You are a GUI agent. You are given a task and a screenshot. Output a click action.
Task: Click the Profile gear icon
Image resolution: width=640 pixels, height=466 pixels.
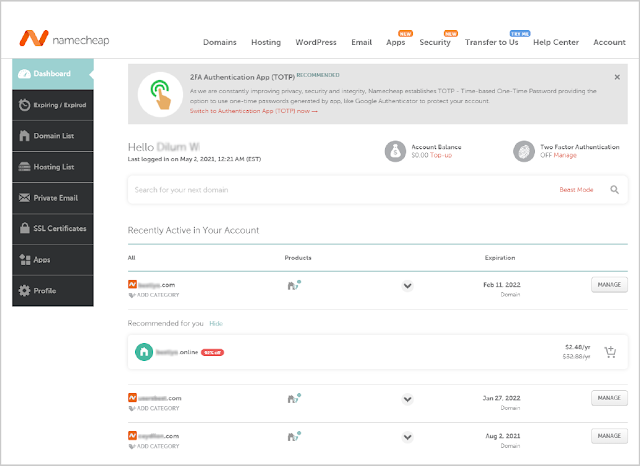[x=24, y=291]
